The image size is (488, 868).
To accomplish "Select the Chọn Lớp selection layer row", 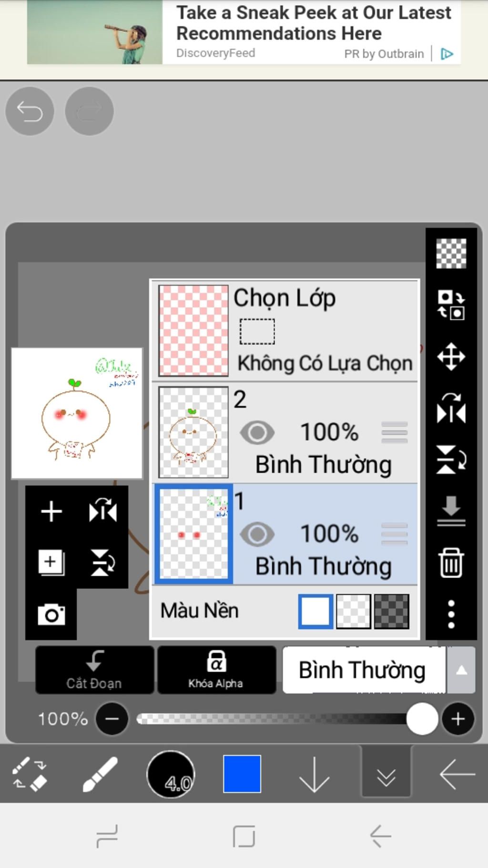I will [x=285, y=331].
